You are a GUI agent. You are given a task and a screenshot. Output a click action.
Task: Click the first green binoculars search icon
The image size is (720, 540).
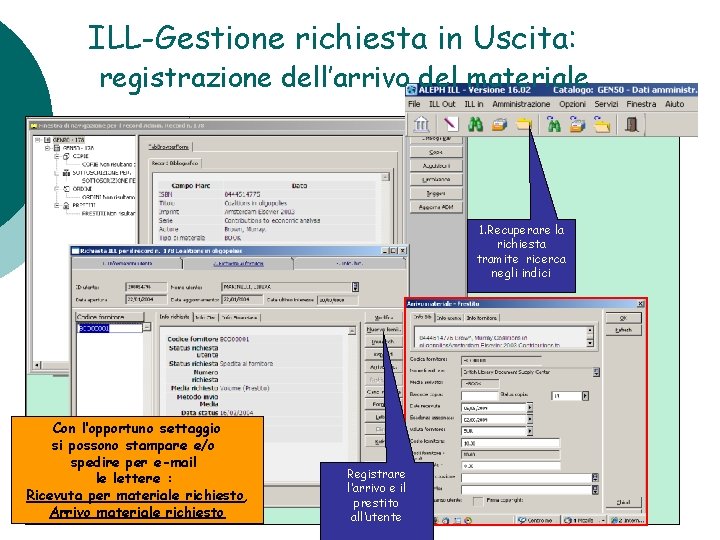tap(475, 124)
